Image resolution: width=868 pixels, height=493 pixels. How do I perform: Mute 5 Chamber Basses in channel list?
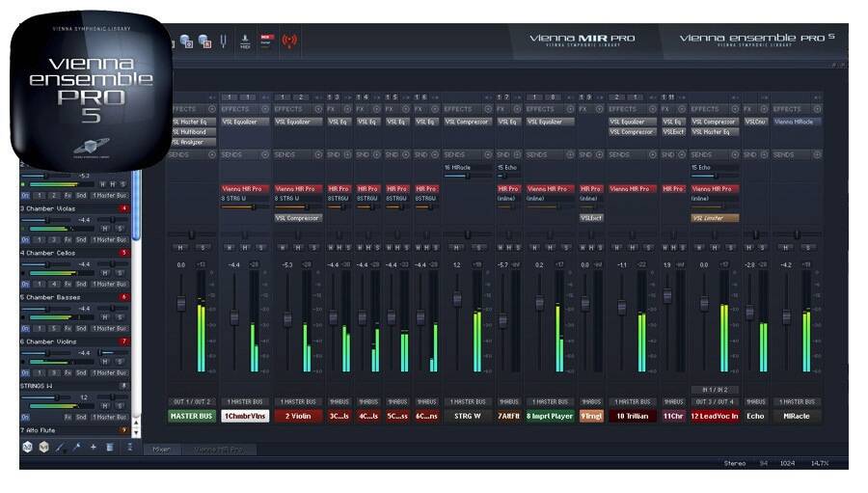(104, 317)
